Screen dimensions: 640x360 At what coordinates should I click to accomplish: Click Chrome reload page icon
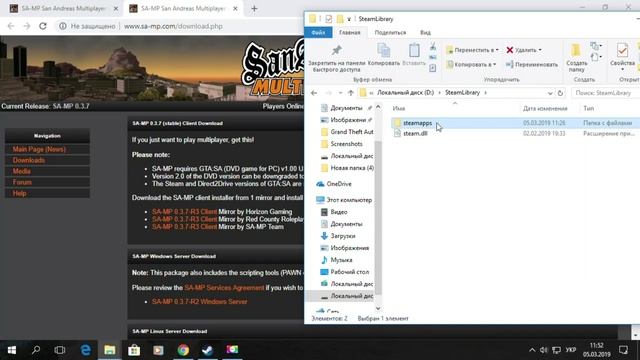43,26
